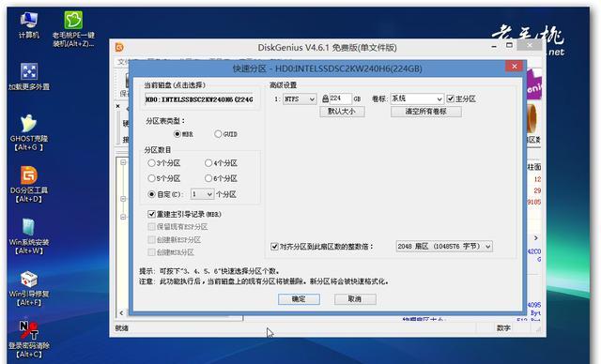
Task: Launch 老毛桃PE一键装机 desktop shortcut
Action: [x=73, y=29]
